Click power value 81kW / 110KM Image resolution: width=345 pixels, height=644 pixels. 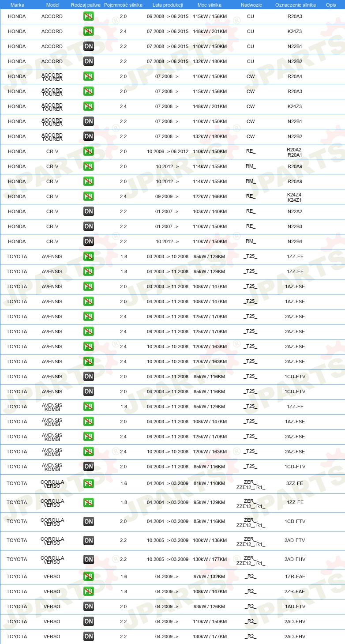[210, 483]
